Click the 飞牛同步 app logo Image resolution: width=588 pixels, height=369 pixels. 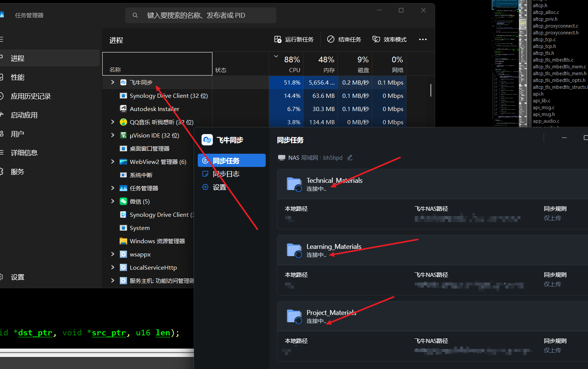coord(207,140)
